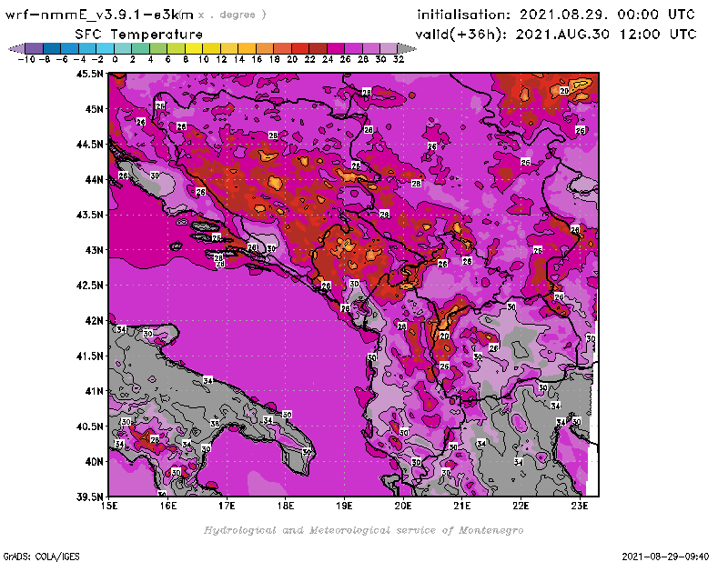Select the red-orange 18 to 20 legend swatch
Image resolution: width=728 pixels, height=562 pixels.
tap(282, 49)
